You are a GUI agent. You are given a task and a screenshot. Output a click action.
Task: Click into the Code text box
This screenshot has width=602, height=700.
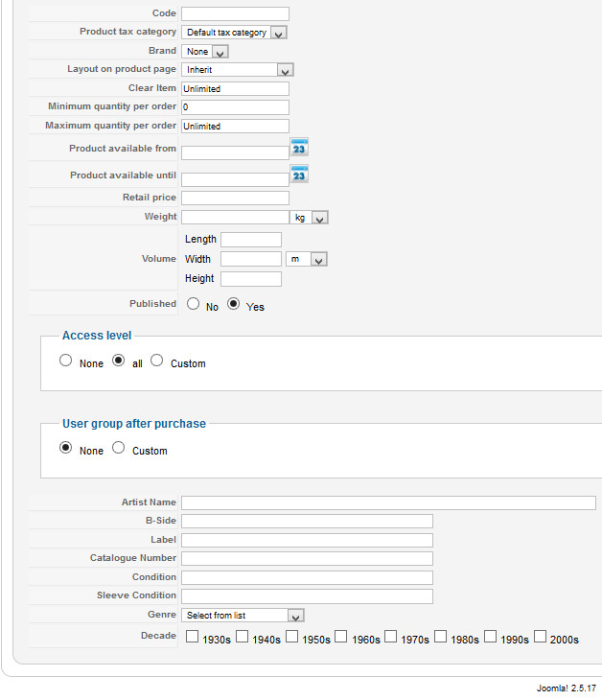[235, 13]
